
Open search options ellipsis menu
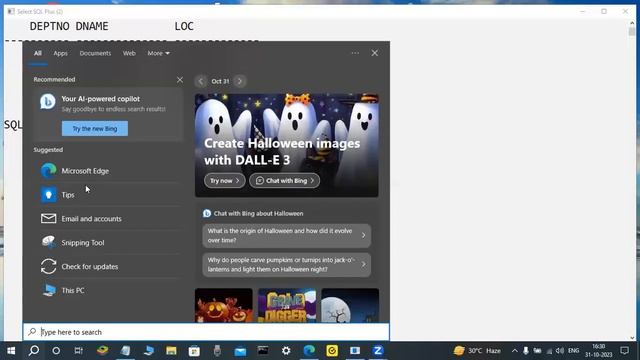click(x=355, y=53)
